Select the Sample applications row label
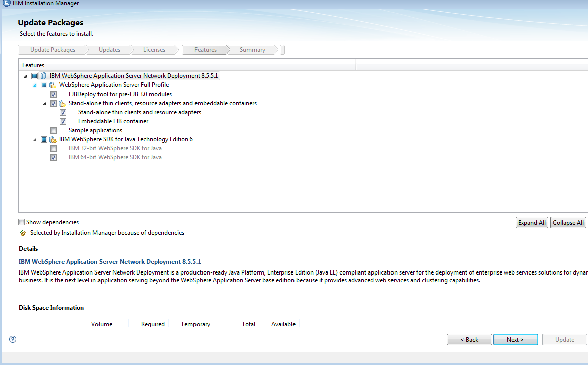 (x=95, y=130)
